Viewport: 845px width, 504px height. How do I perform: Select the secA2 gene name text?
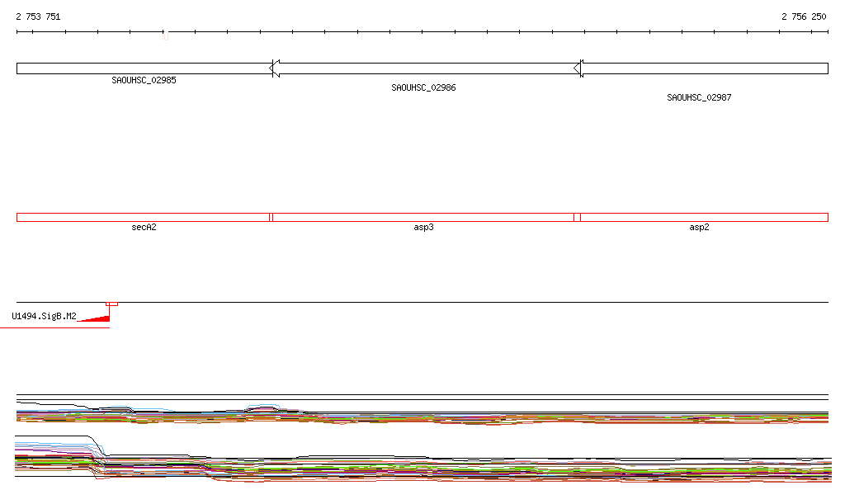(144, 227)
